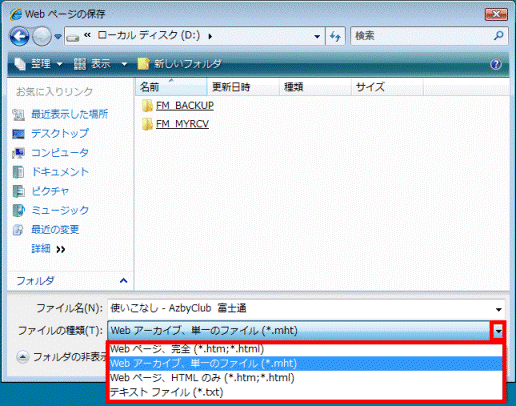This screenshot has height=406, width=516.
Task: Select the FM_MYRCV folder name
Action: (x=182, y=124)
